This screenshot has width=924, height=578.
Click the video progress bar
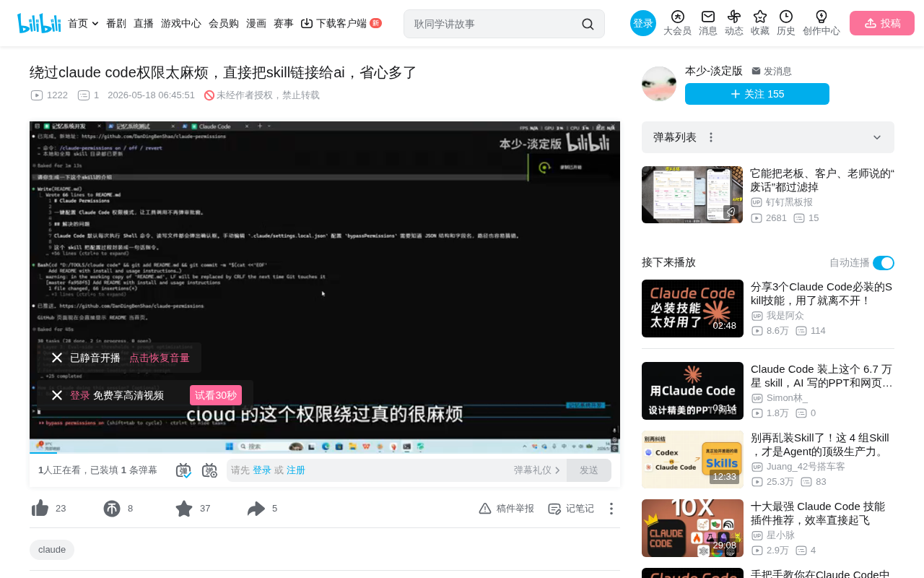[325, 453]
